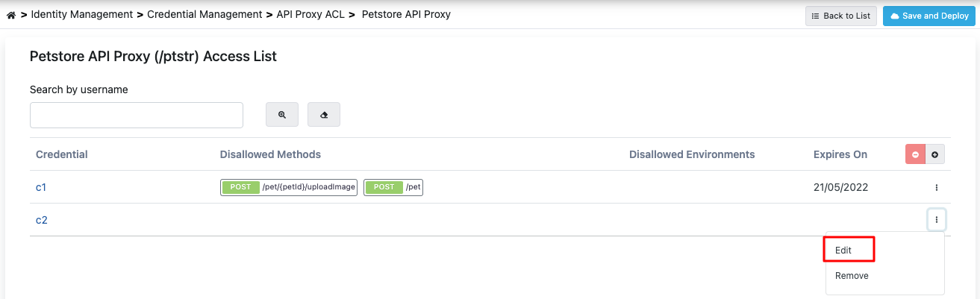This screenshot has height=299, width=980.
Task: Navigate to Credential Management breadcrumb
Action: 205,14
